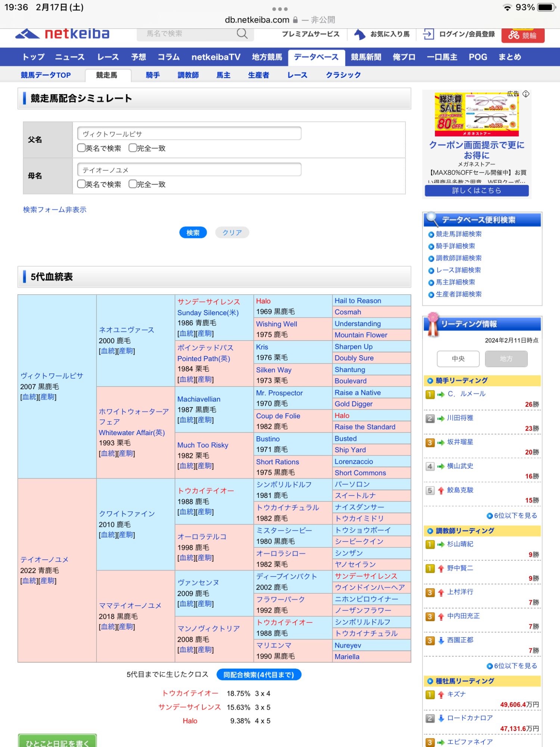Open the ネオユニヴァース pedigree link
Image resolution: width=560 pixels, height=747 pixels.
pos(126,330)
